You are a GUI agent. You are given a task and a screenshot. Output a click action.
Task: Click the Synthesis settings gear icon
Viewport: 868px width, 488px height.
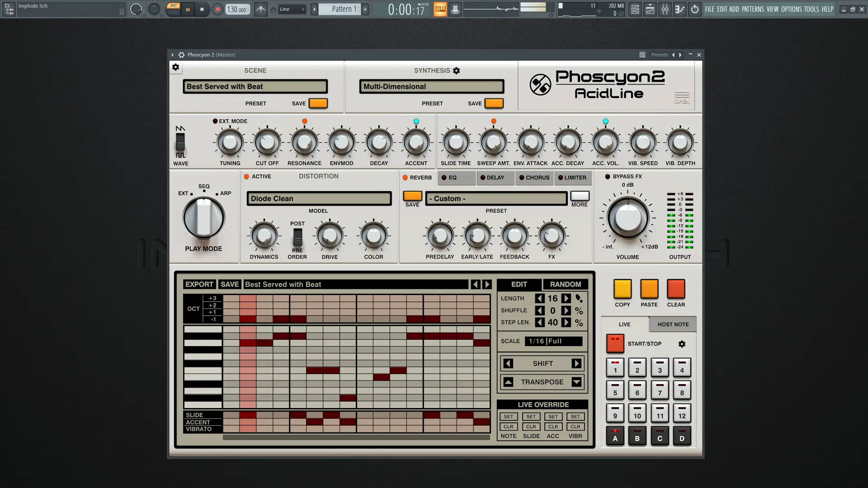click(456, 70)
